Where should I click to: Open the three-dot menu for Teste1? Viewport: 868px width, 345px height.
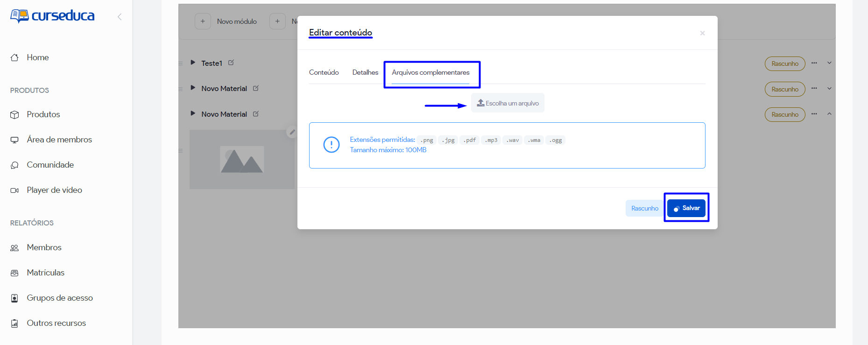[x=814, y=63]
